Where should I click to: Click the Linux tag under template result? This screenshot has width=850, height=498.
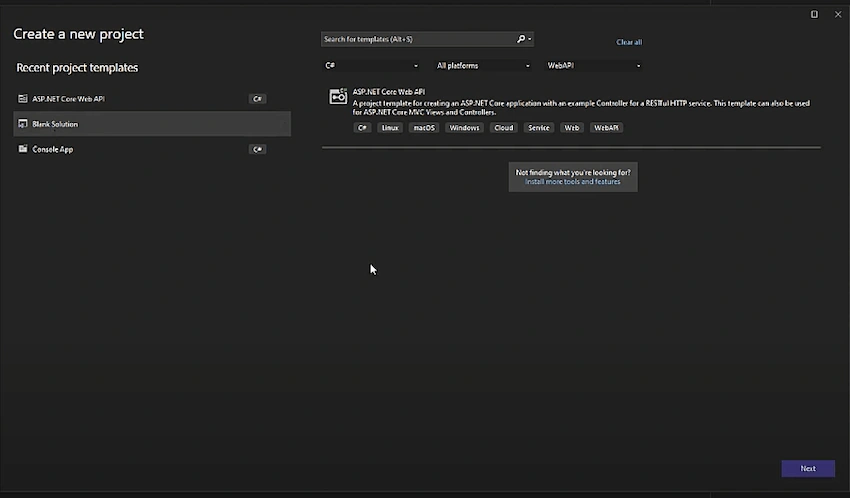click(390, 128)
